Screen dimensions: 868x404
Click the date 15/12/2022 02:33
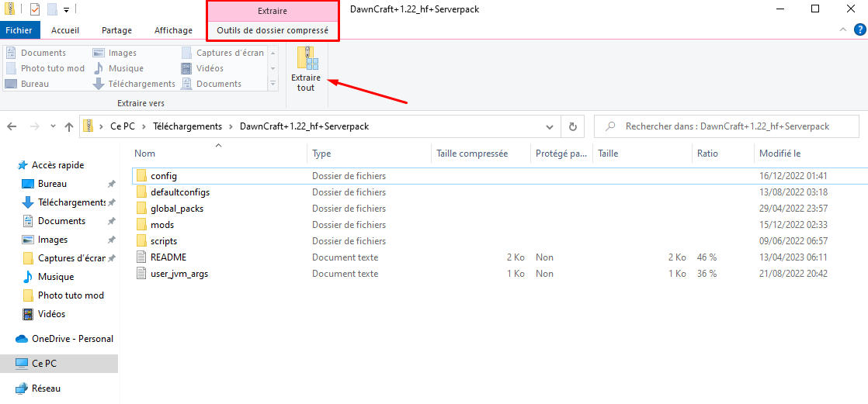tap(793, 225)
